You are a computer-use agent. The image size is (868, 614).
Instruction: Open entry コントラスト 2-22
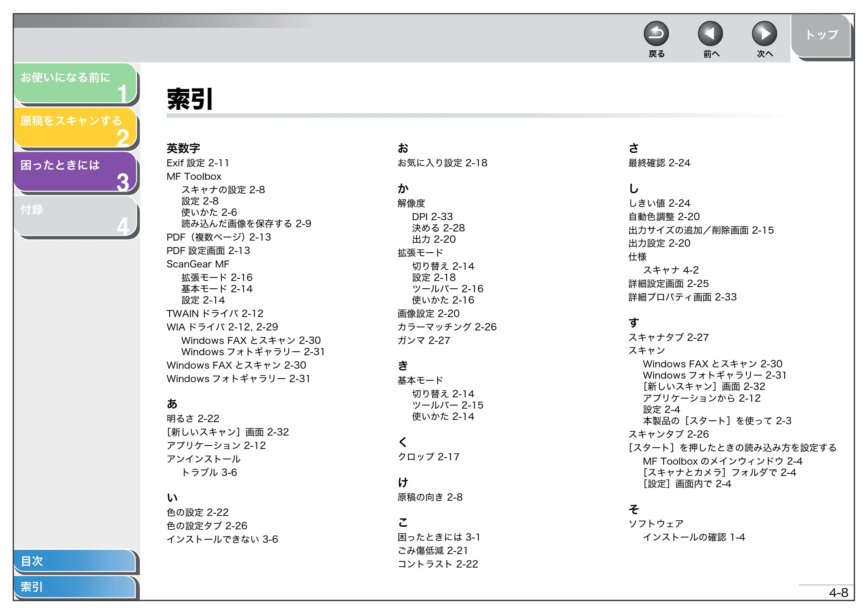coord(438,564)
